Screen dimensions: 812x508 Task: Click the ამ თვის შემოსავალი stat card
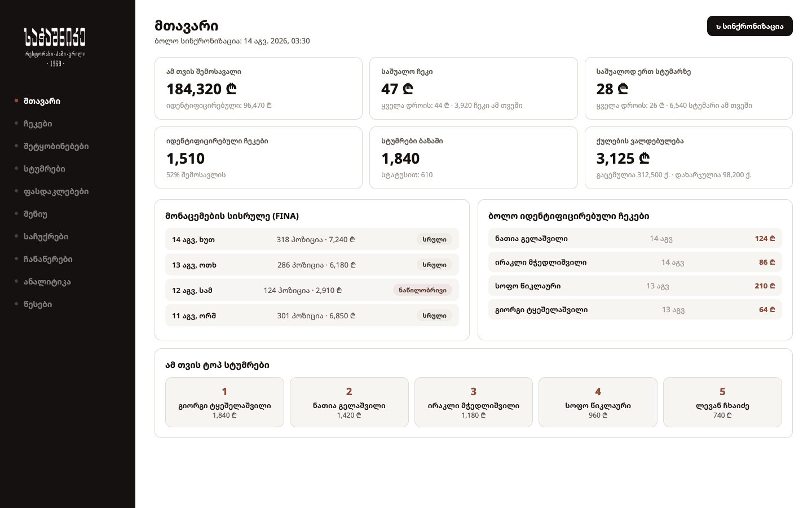pyautogui.click(x=258, y=88)
